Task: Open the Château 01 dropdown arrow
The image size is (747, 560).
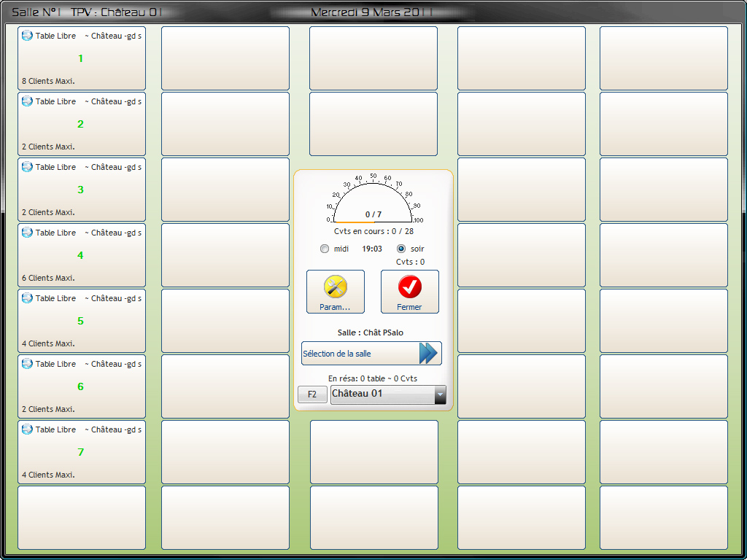Action: 440,394
